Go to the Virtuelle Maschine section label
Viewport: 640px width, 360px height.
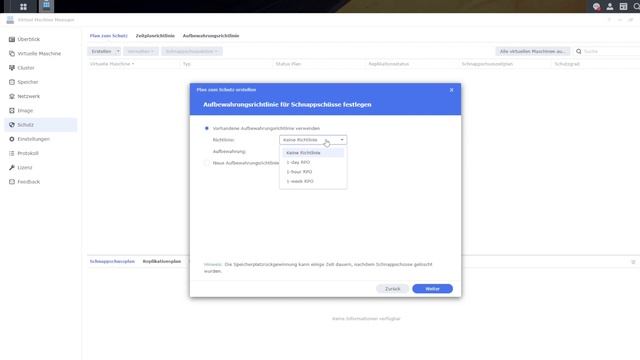39,53
